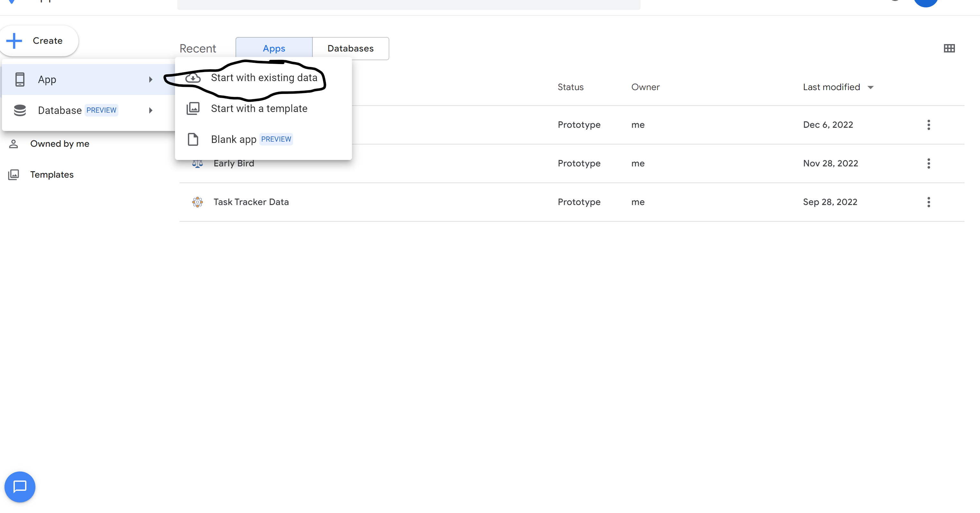
Task: Click the PREVIEW badge beside Blank app
Action: click(x=276, y=139)
